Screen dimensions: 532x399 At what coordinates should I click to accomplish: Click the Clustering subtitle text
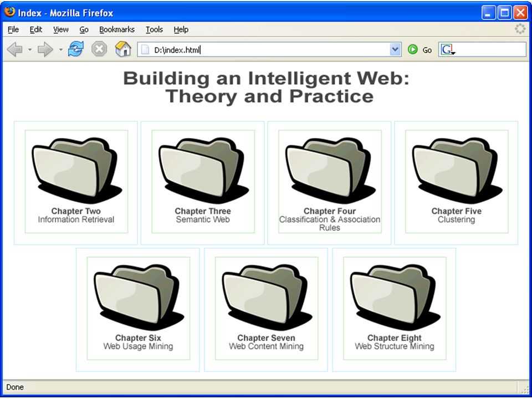[456, 219]
